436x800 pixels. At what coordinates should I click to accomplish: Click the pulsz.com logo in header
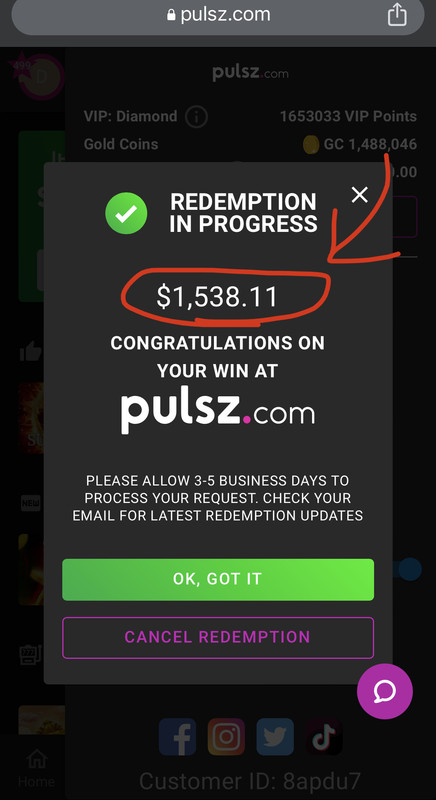[250, 73]
